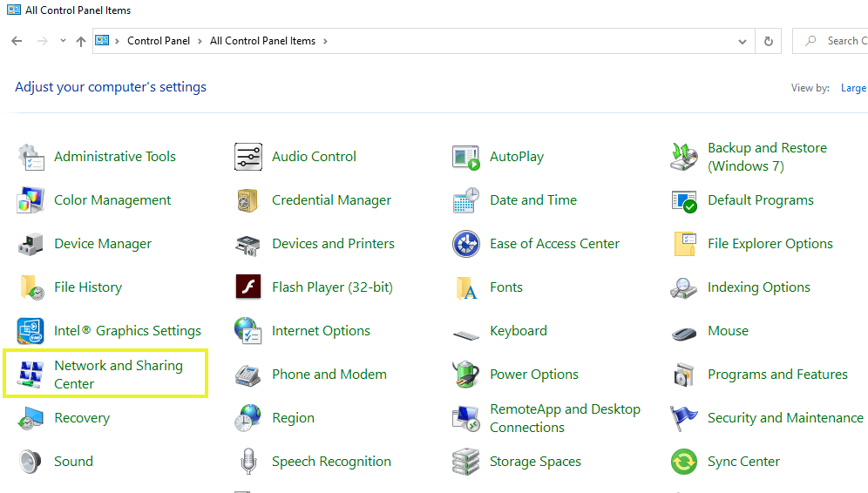Open the Backup and Restore icon
Image resolution: width=868 pixels, height=493 pixels.
[x=683, y=157]
